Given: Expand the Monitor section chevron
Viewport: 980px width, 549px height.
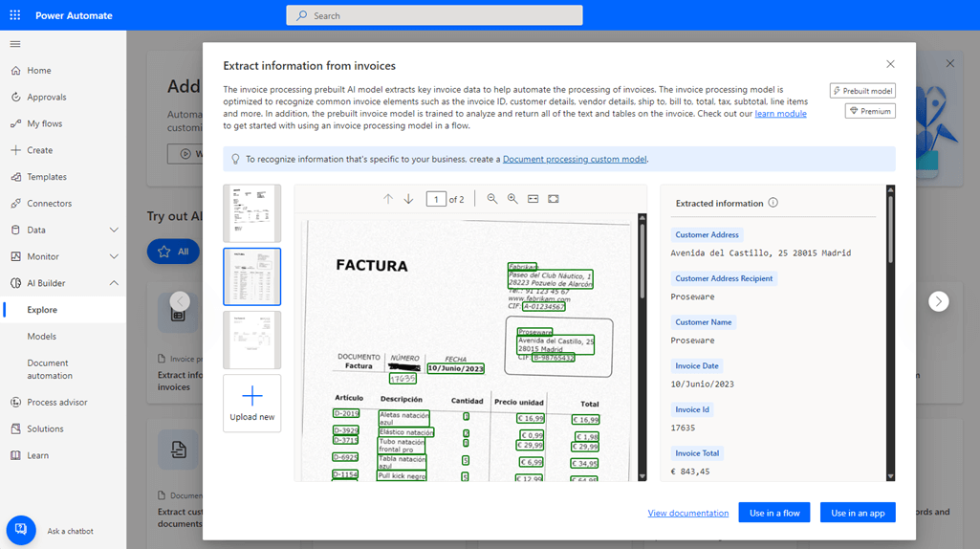Looking at the screenshot, I should (114, 257).
